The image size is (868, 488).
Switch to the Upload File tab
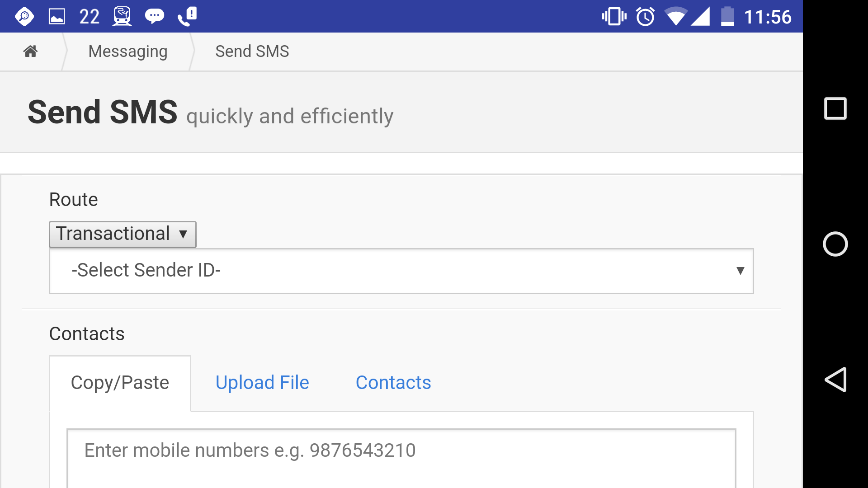[262, 382]
